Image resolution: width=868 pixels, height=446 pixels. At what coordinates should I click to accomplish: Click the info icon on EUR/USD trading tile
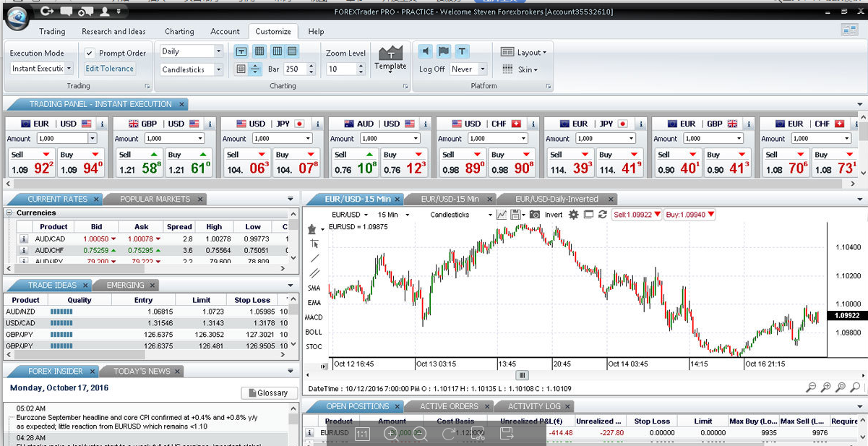tap(102, 124)
